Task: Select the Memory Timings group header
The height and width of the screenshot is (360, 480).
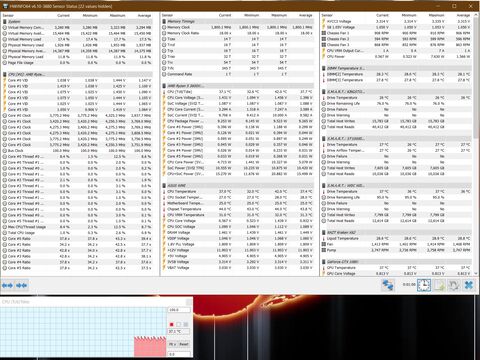Action: (x=238, y=21)
